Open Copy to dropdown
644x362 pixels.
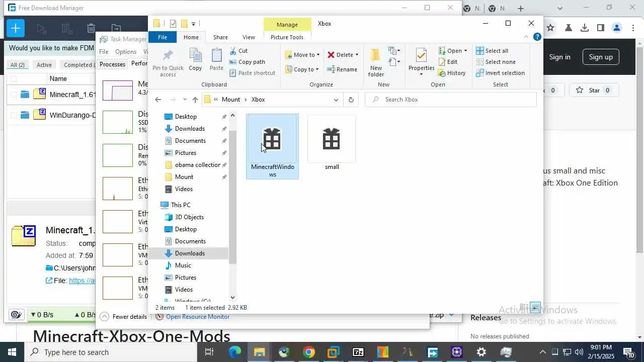(x=302, y=69)
